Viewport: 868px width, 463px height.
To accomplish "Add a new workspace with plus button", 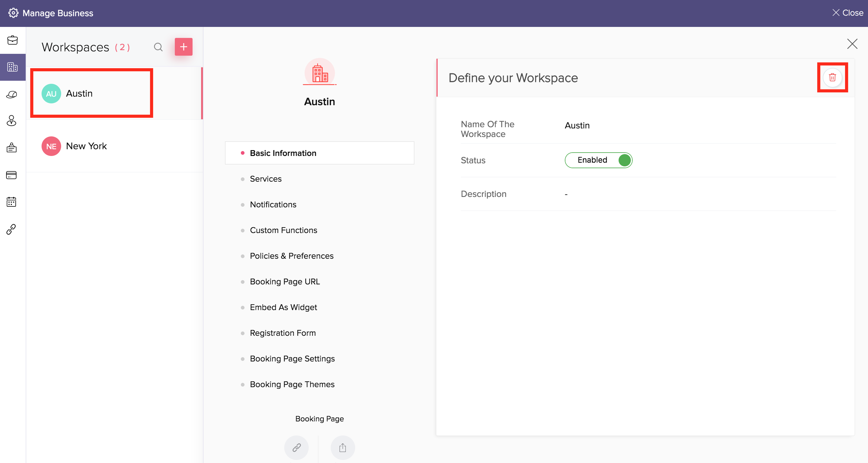I will pos(183,47).
